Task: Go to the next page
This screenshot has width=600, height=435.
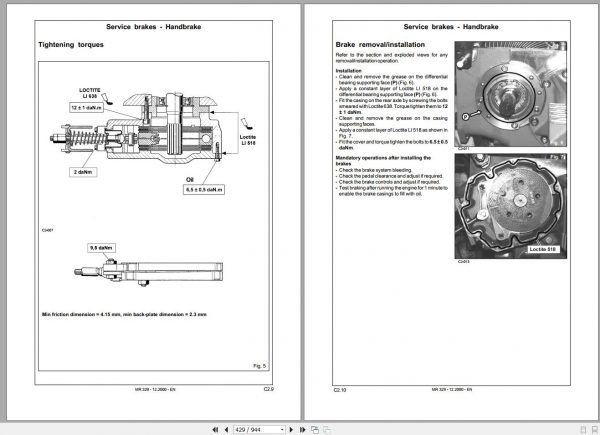Action: 291,430
